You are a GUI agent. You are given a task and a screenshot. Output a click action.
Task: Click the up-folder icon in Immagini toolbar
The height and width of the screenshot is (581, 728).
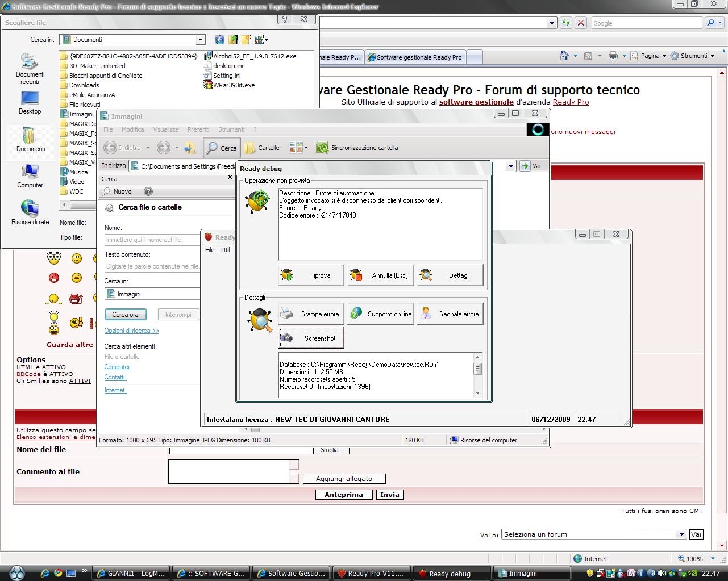point(190,148)
